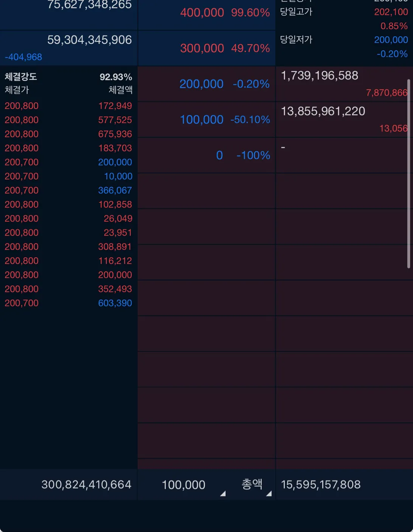The height and width of the screenshot is (532, 413).
Task: Click the 15,595,157,808 total at bottom right
Action: 321,485
